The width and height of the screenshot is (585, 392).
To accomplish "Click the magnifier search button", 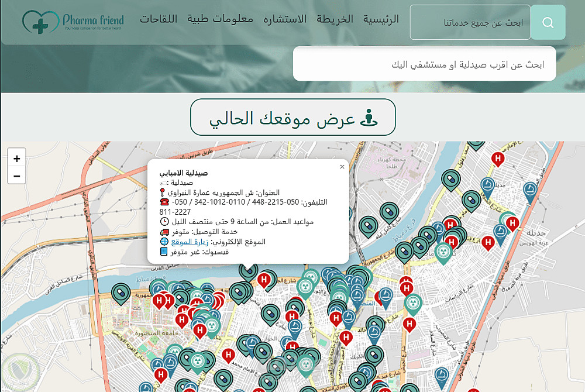I will pyautogui.click(x=548, y=22).
